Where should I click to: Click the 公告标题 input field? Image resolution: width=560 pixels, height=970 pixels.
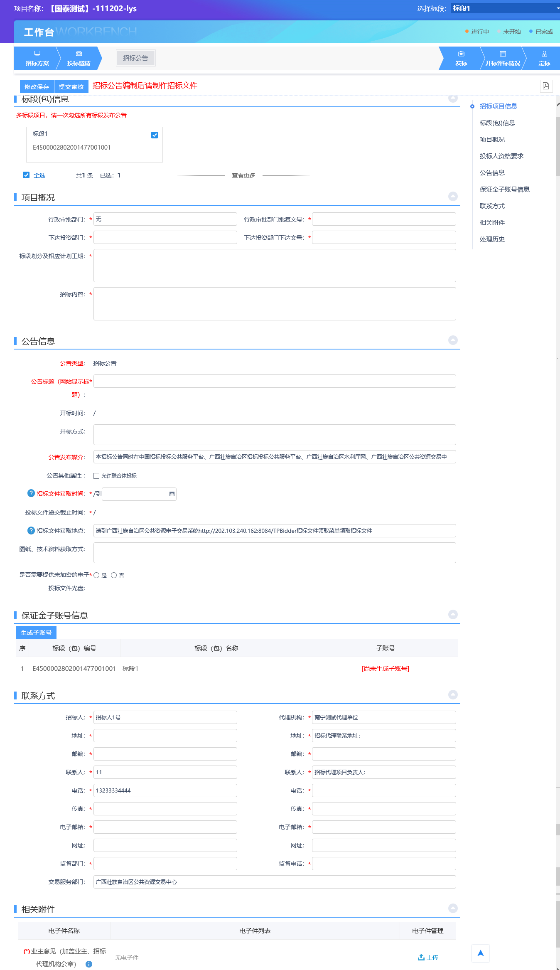pos(274,381)
